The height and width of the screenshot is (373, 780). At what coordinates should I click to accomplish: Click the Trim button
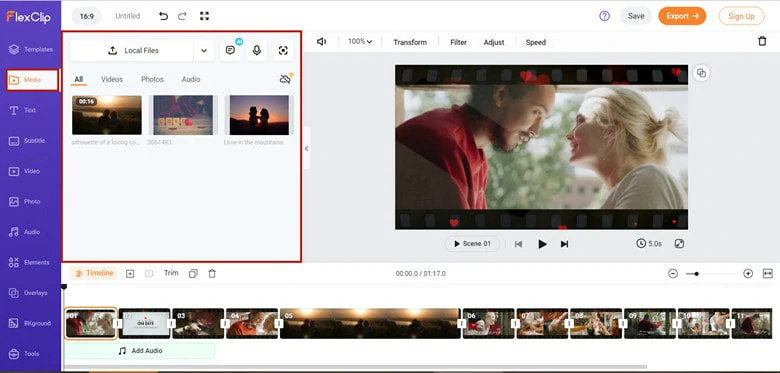coord(171,273)
